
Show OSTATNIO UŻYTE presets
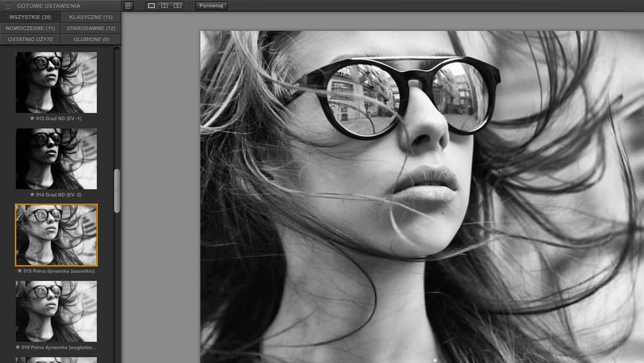click(30, 39)
